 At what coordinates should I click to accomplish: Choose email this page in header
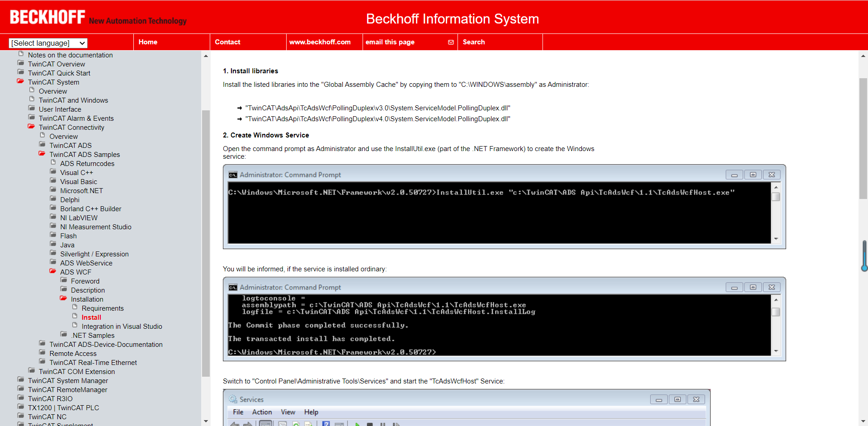(390, 42)
